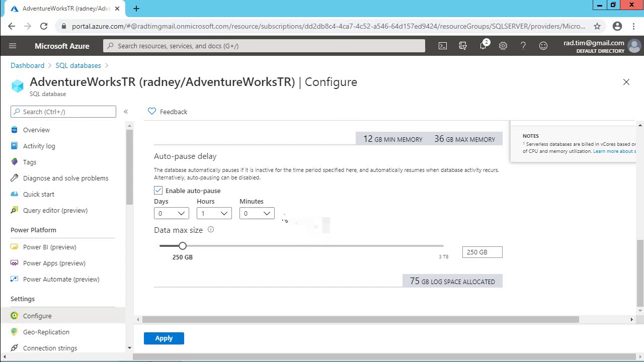Click the Feedback link
This screenshot has height=362, width=644.
(174, 112)
